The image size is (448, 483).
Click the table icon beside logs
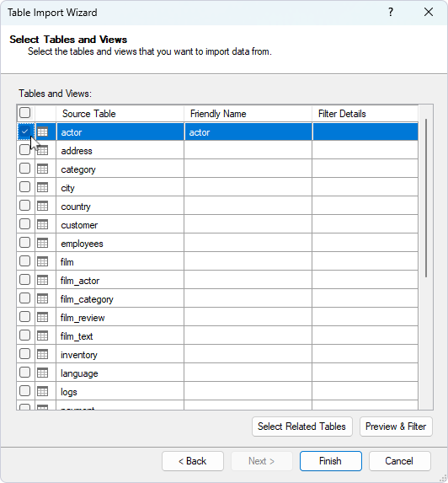[42, 391]
